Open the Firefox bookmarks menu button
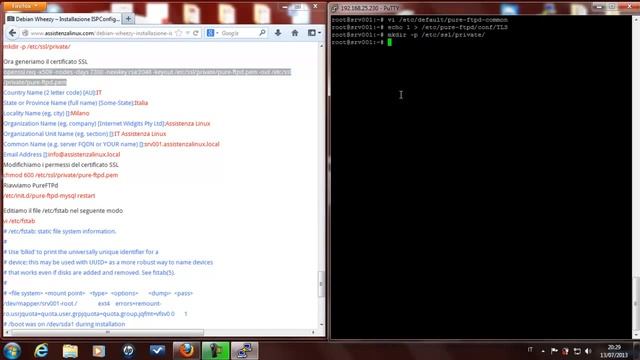 pyautogui.click(x=314, y=33)
